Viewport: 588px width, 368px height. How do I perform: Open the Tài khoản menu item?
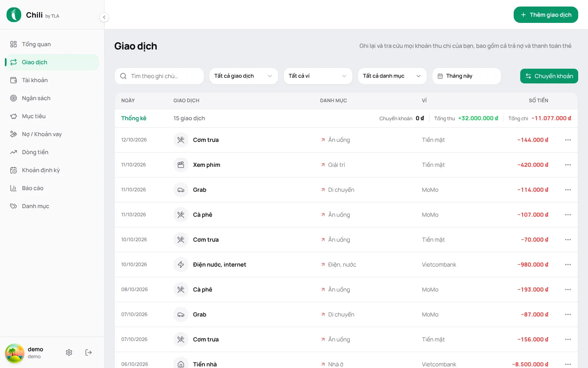click(x=52, y=80)
